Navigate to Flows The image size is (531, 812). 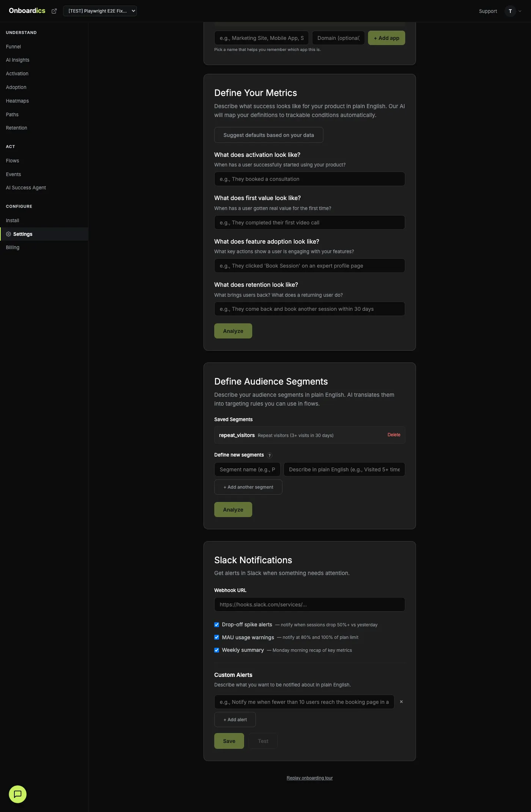pos(13,161)
